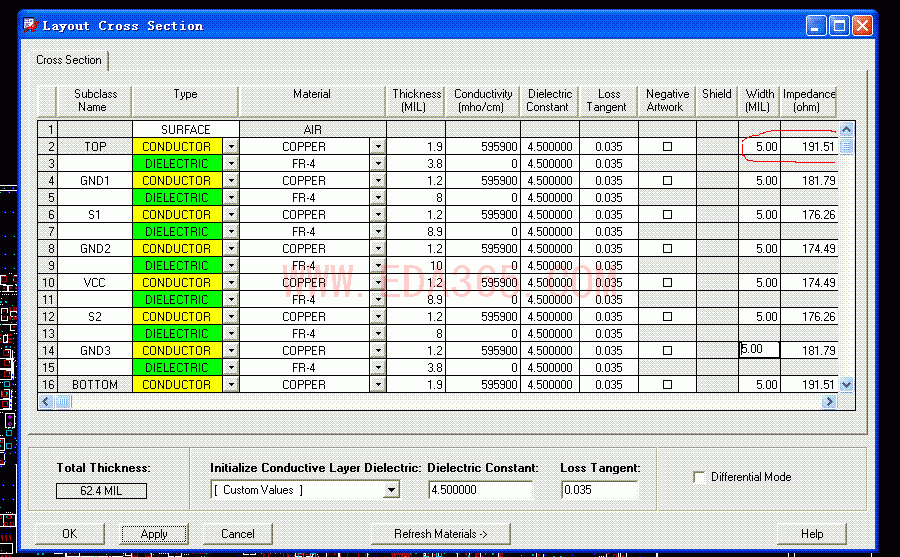The image size is (900, 557).
Task: Check Negative Artwork for GND1 layer
Action: [x=667, y=181]
